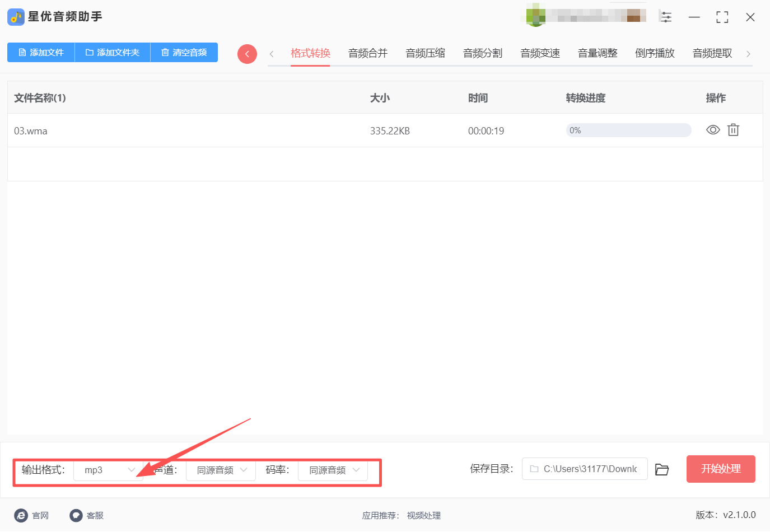The height and width of the screenshot is (532, 770).
Task: Open the 客服 support link text
Action: pos(95,516)
